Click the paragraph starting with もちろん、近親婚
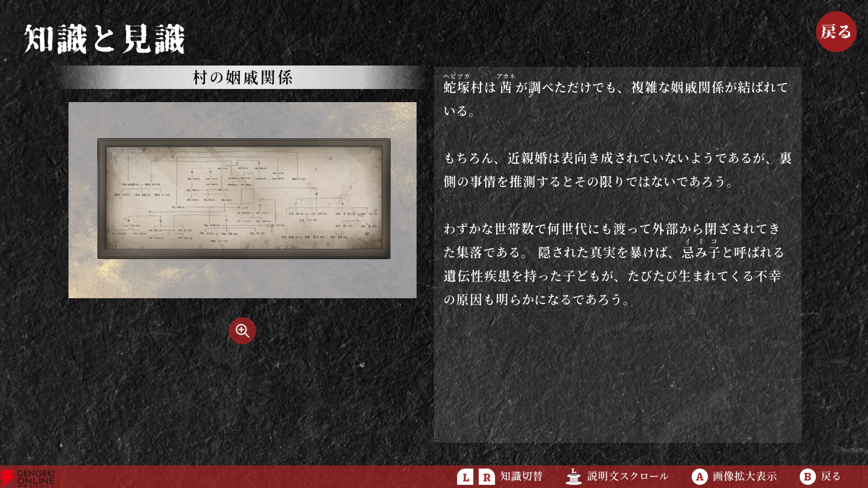The height and width of the screenshot is (488, 868). pos(618,169)
